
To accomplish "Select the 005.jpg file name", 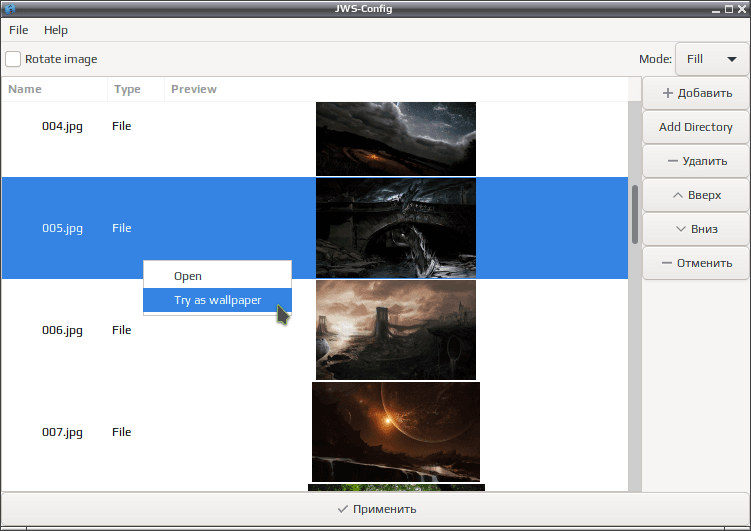I will (62, 228).
